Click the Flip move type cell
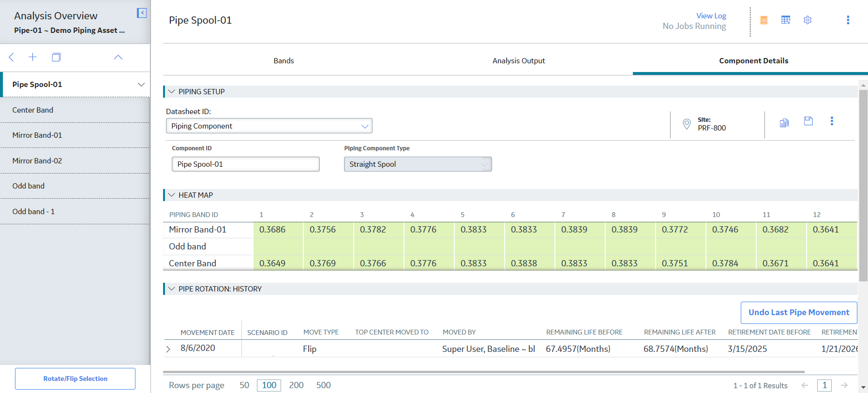This screenshot has height=393, width=868. click(310, 349)
